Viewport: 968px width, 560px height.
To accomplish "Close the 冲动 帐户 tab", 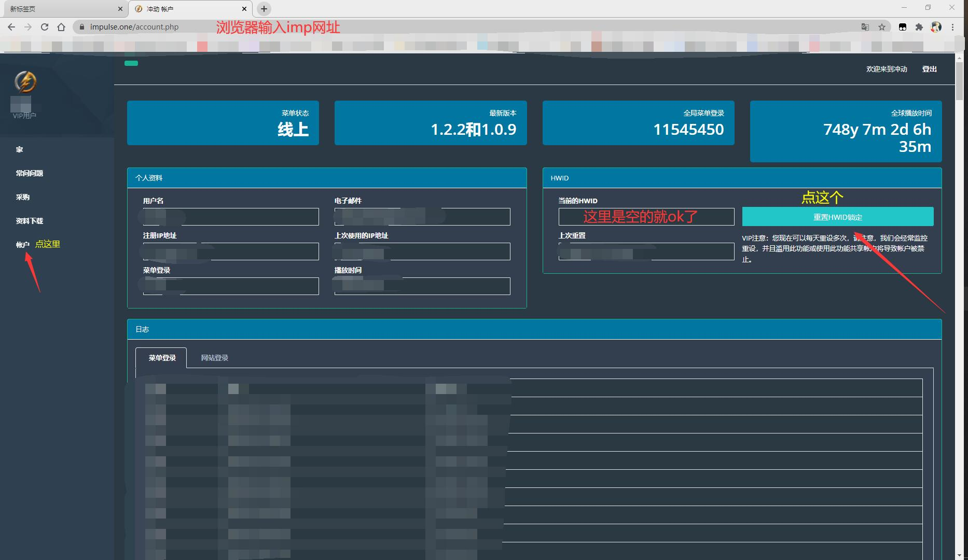I will pos(244,9).
